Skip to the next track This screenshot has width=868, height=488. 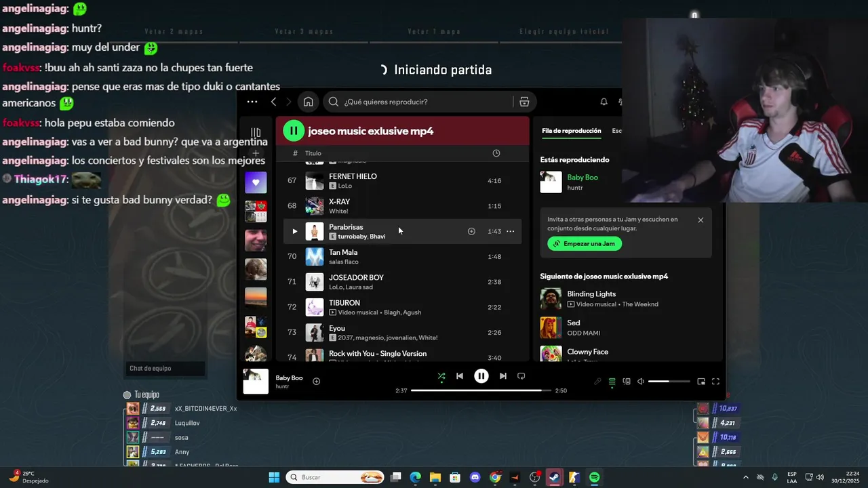coord(502,376)
